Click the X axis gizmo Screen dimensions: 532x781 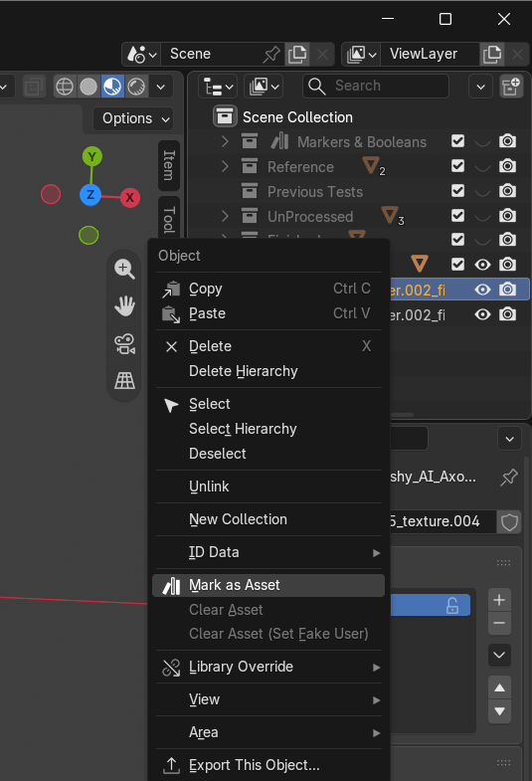[x=130, y=198]
